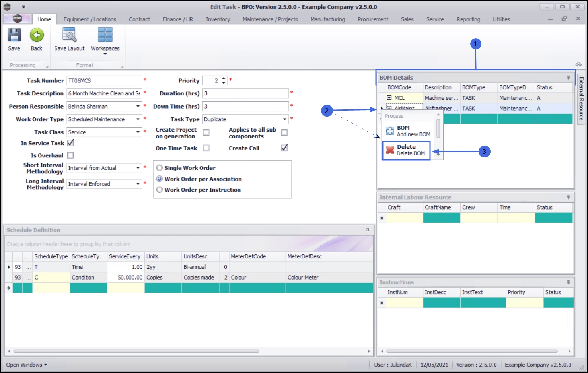Click the Save icon in the ribbon
Image resolution: width=588 pixels, height=373 pixels.
pyautogui.click(x=14, y=35)
